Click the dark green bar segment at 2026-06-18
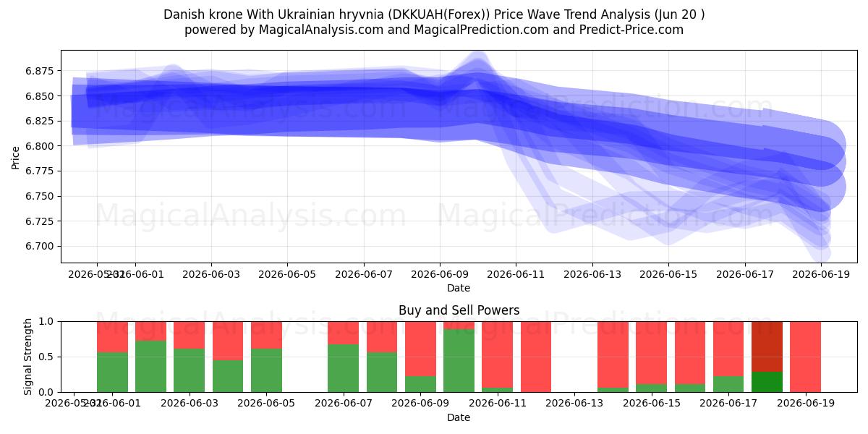The image size is (868, 434). [767, 382]
